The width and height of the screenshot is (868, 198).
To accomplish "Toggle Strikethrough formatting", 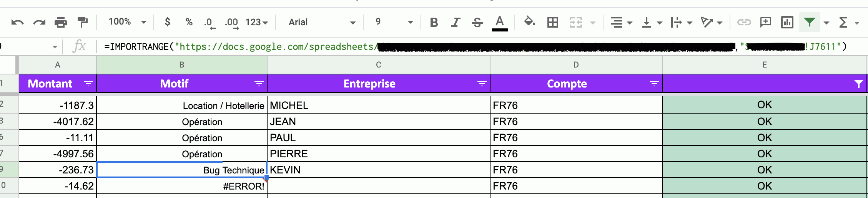I will (x=477, y=22).
